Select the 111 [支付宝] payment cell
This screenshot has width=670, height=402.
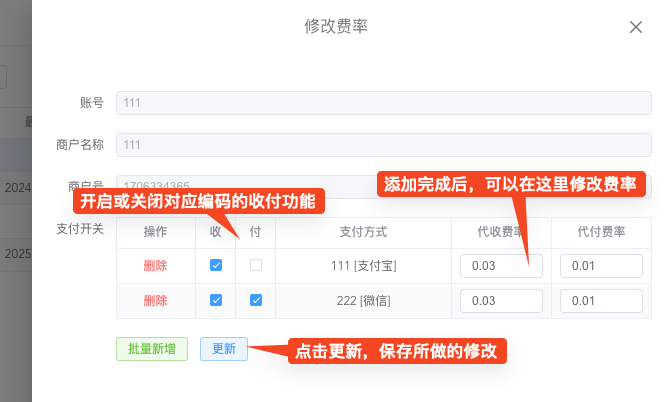pos(363,266)
